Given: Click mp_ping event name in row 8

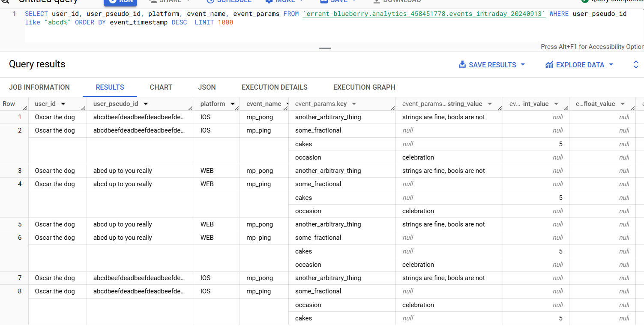Looking at the screenshot, I should tap(259, 291).
